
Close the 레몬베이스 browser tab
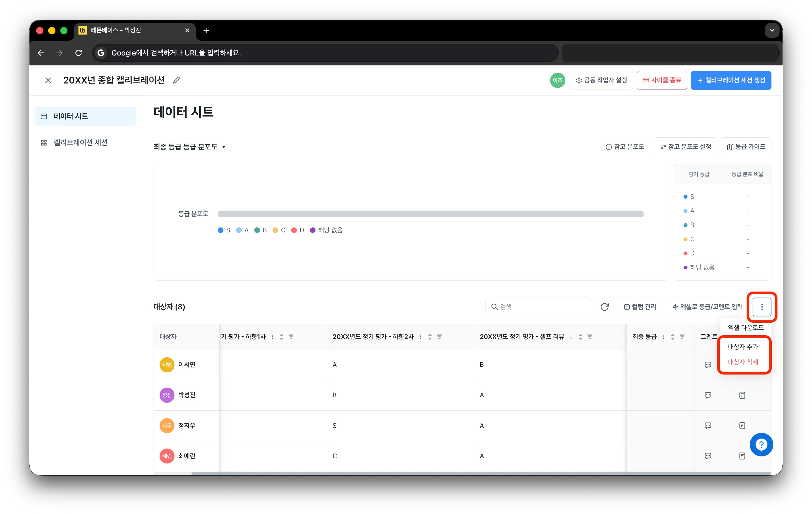[187, 30]
